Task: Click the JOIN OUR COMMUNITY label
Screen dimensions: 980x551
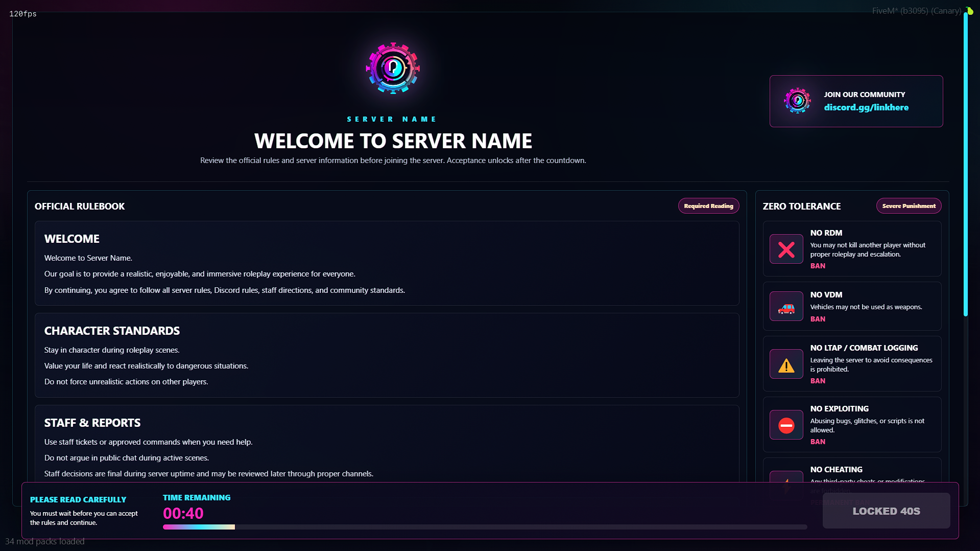Action: (864, 95)
